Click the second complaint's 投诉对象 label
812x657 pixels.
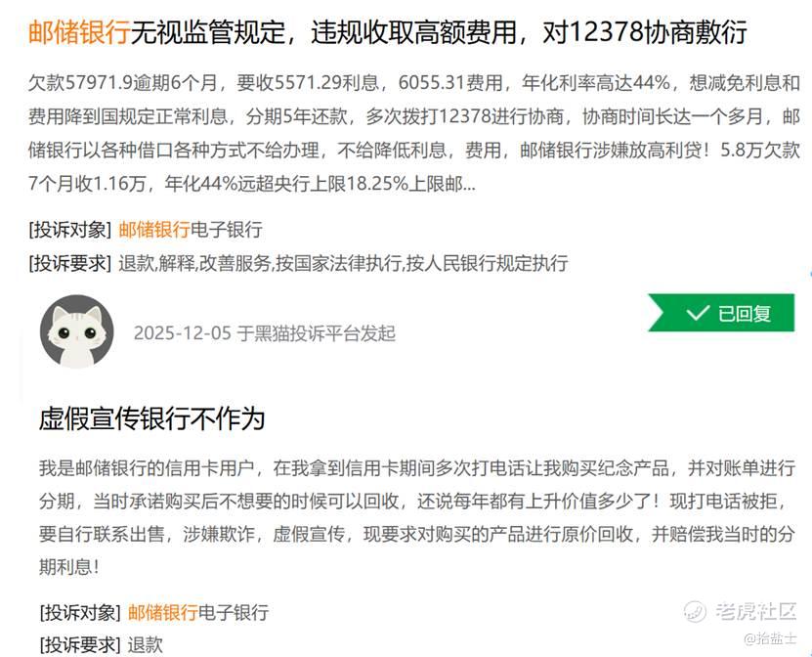(80, 612)
